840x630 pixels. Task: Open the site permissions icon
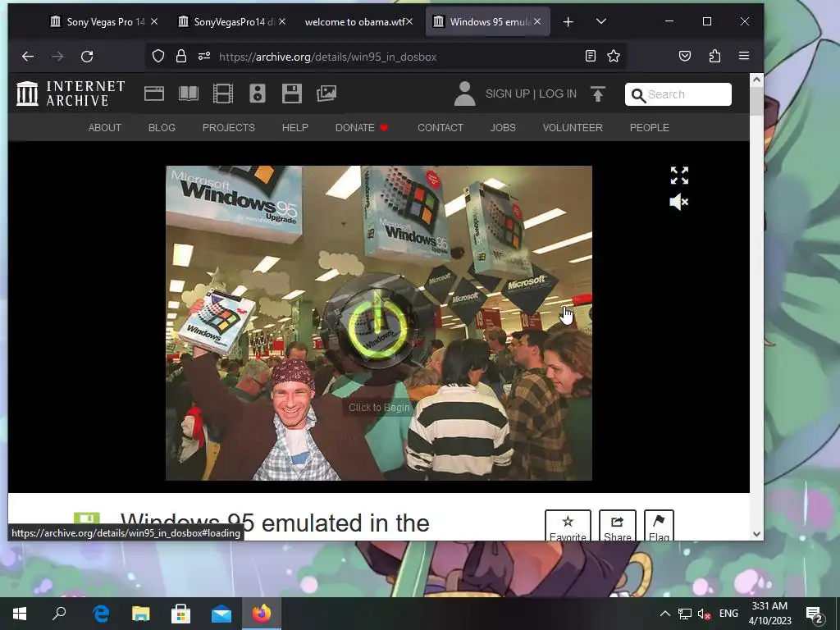[x=204, y=57]
